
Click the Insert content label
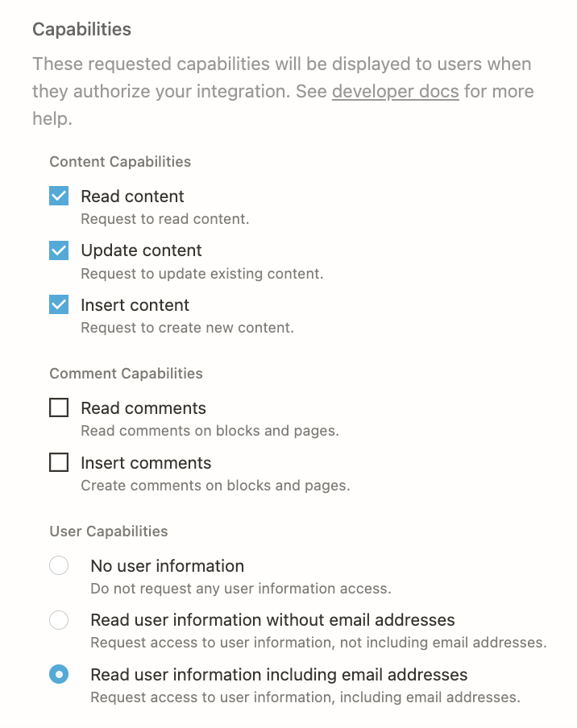tap(135, 304)
